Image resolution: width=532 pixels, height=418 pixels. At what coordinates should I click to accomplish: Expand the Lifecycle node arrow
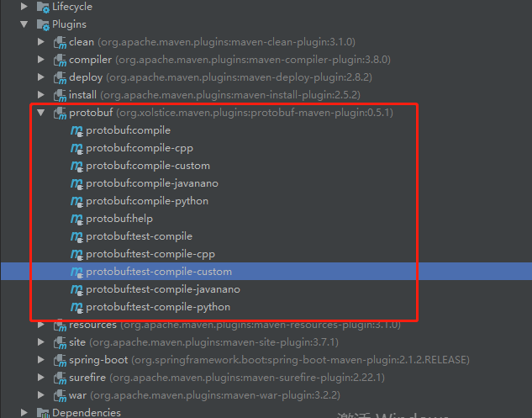(x=24, y=7)
